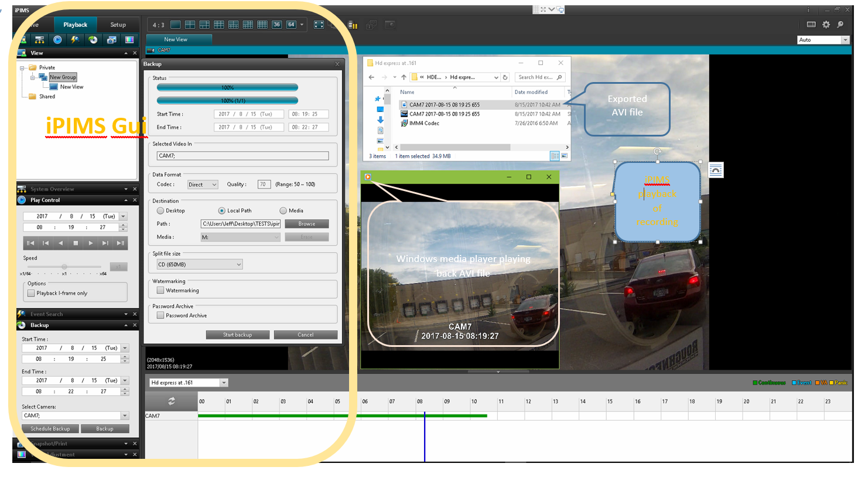Click the Event Search lightning icon in toolbar
Screen dimensions: 868x477
(75, 40)
